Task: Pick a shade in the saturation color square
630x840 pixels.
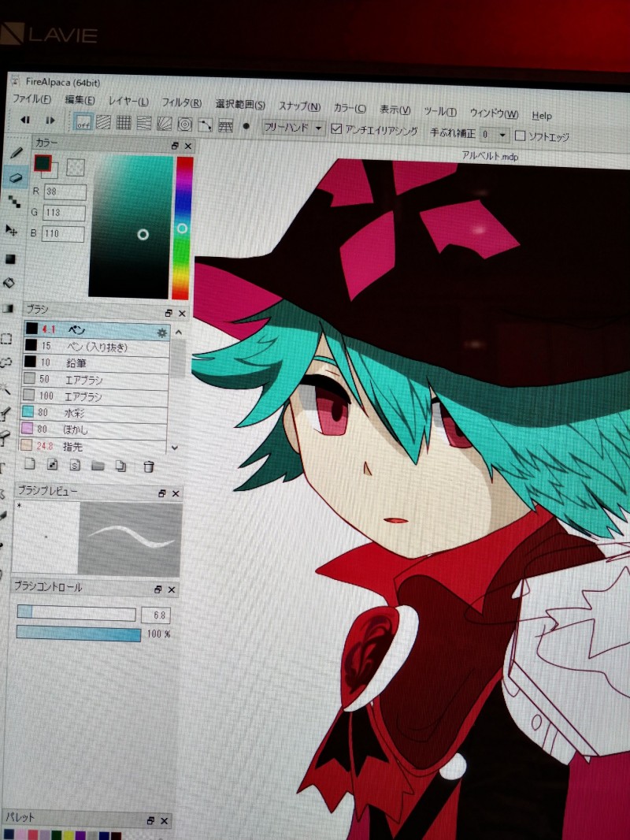Action: [x=131, y=226]
